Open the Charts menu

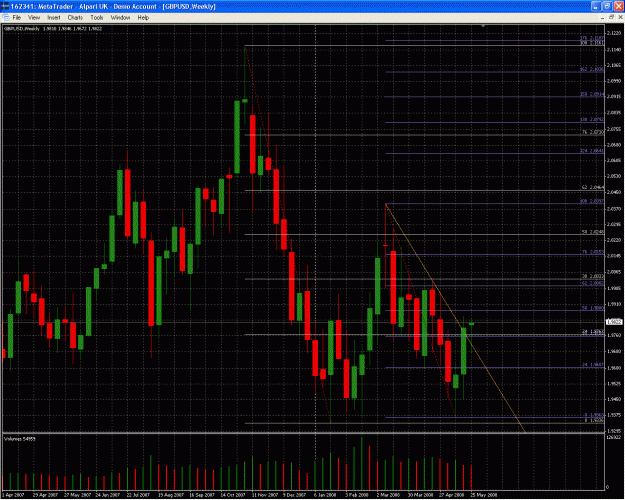pos(75,18)
